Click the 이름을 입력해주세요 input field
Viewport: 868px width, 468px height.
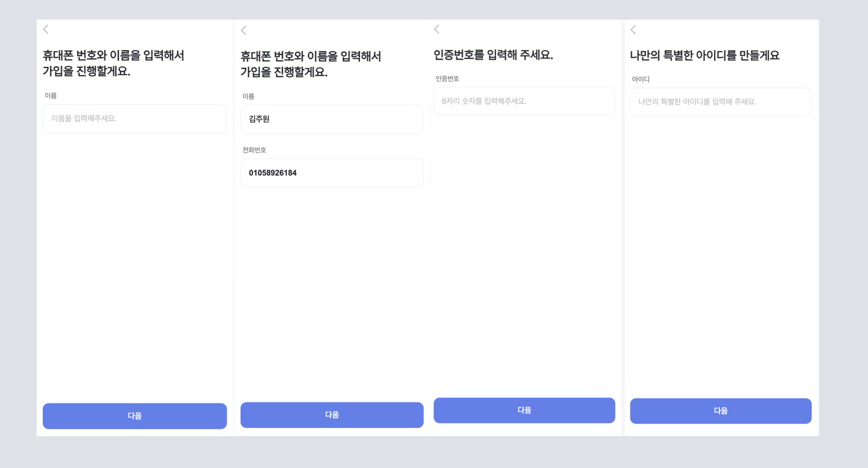click(135, 119)
